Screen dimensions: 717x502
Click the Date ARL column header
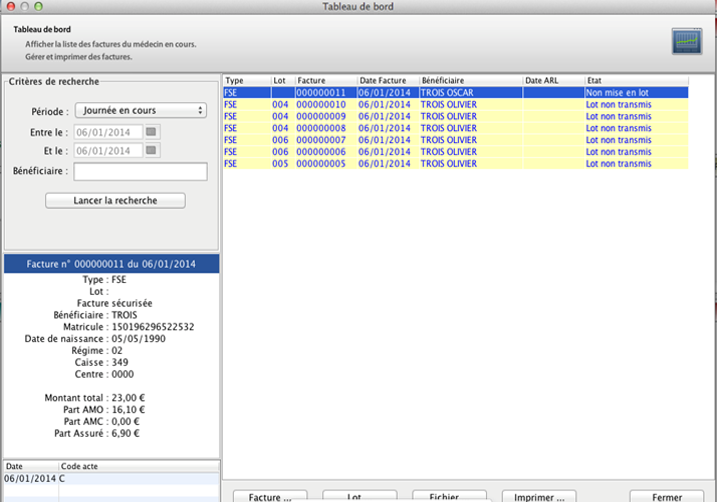coord(552,80)
